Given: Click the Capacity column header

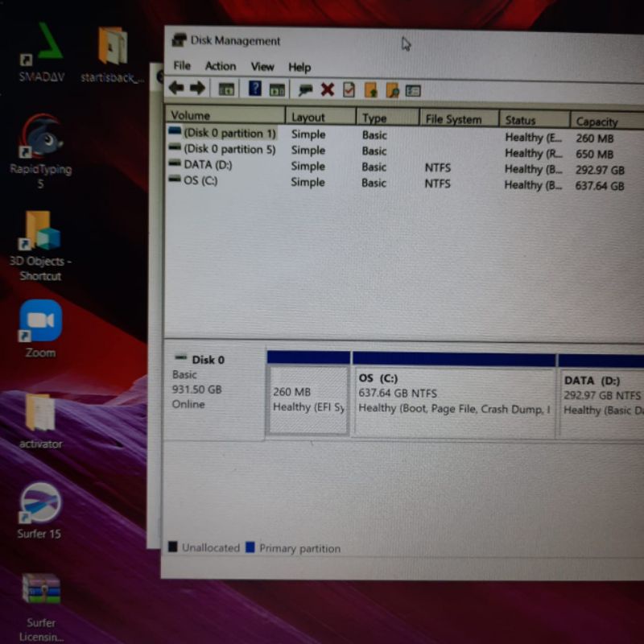Looking at the screenshot, I should 597,122.
